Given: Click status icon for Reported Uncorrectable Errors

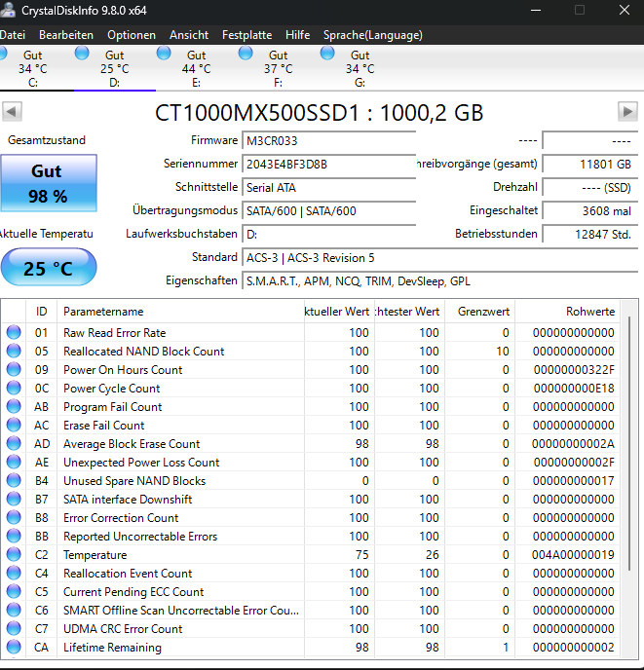Looking at the screenshot, I should (14, 536).
